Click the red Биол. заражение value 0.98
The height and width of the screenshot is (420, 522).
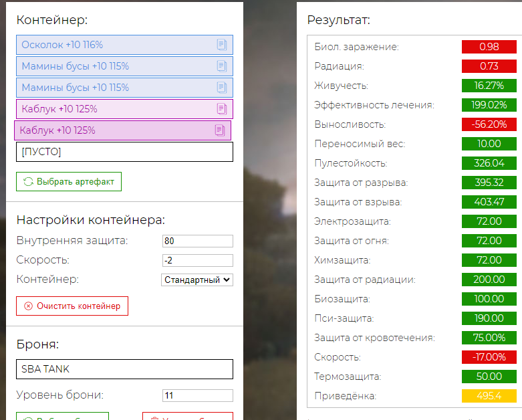pos(489,47)
